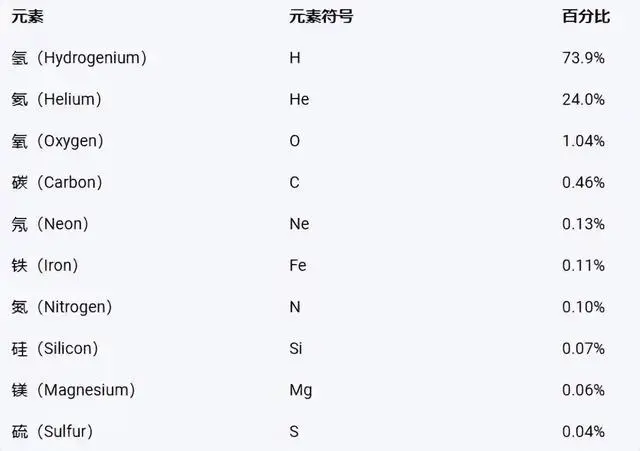The height and width of the screenshot is (451, 640).
Task: Select the Fe symbol cell
Action: (x=298, y=266)
